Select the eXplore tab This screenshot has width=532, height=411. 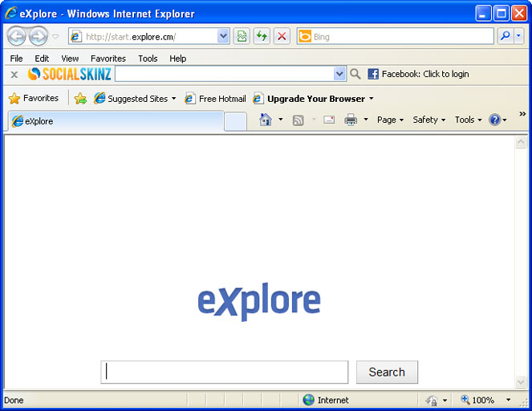[116, 121]
